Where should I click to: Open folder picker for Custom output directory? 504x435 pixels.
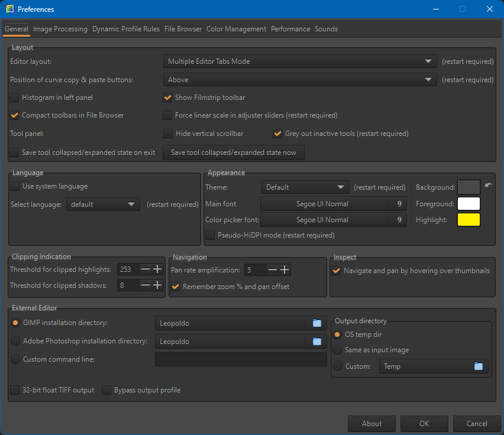point(478,366)
